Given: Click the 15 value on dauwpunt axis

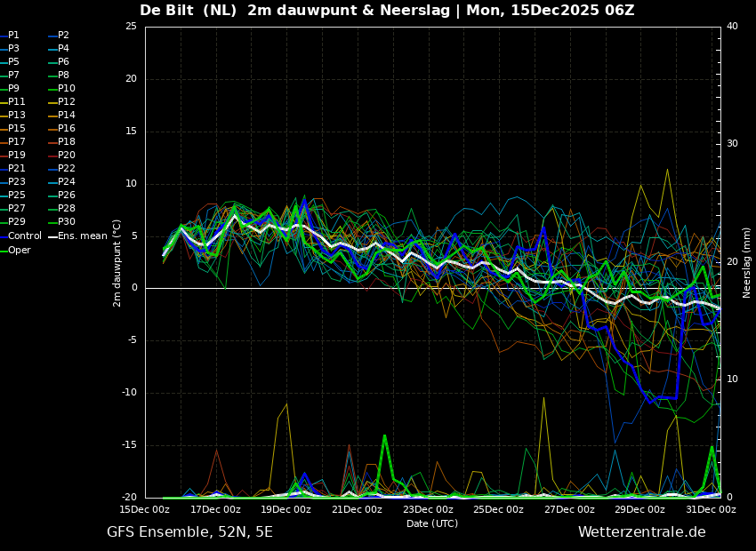Looking at the screenshot, I should click(131, 132).
